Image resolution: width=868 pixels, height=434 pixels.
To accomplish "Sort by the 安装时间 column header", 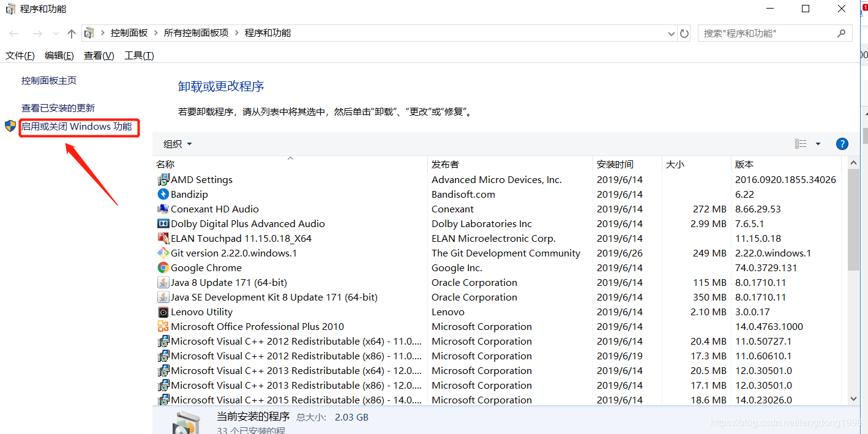I will click(x=627, y=164).
